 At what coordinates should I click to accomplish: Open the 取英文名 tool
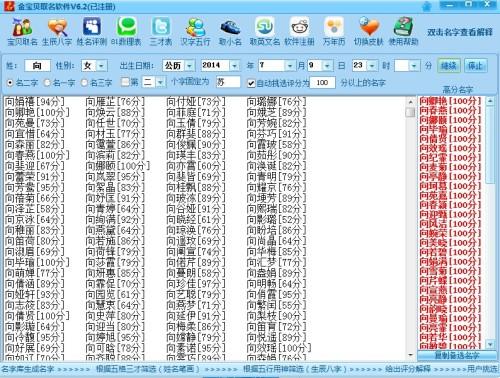pyautogui.click(x=265, y=32)
